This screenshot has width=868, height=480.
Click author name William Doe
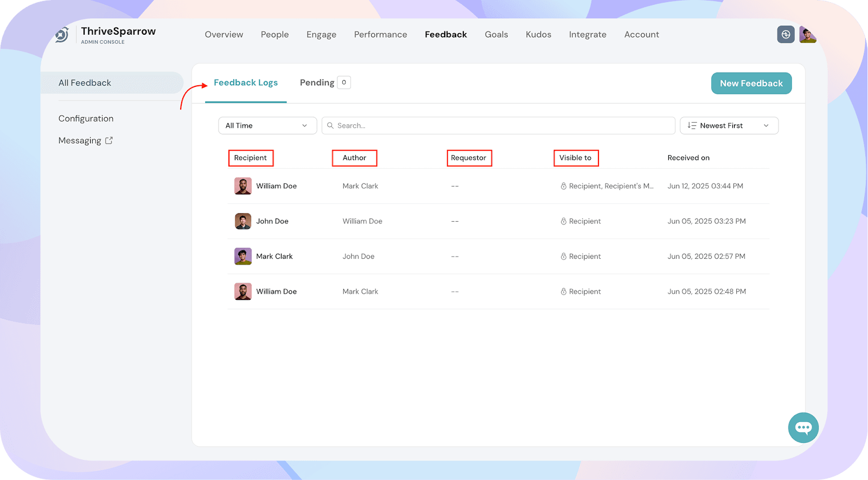tap(362, 221)
